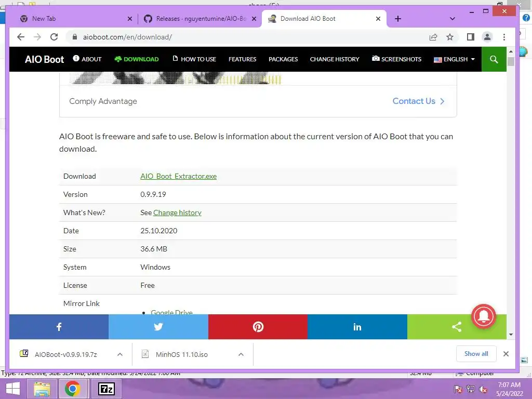The height and width of the screenshot is (399, 532).
Task: Open Chrome profile avatar menu
Action: [487, 37]
